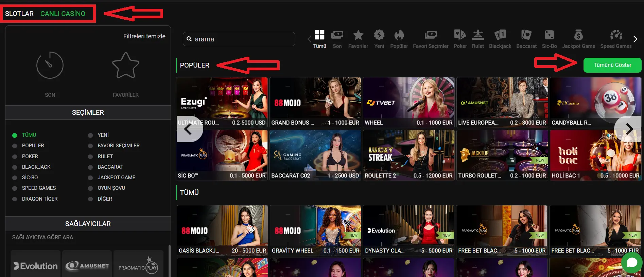This screenshot has height=277, width=644.
Task: Open the TVBET Wheel game
Action: 409,102
